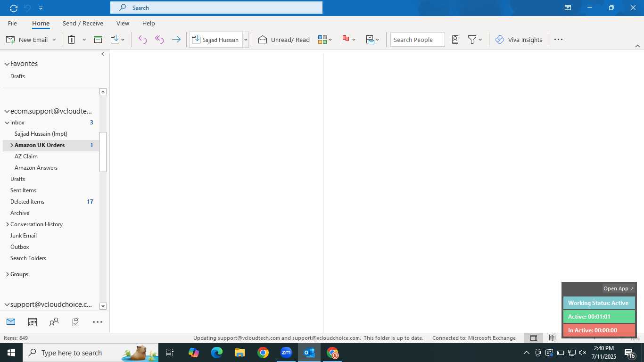Switch to Mail view icon
Viewport: 644px width, 362px height.
point(11,322)
